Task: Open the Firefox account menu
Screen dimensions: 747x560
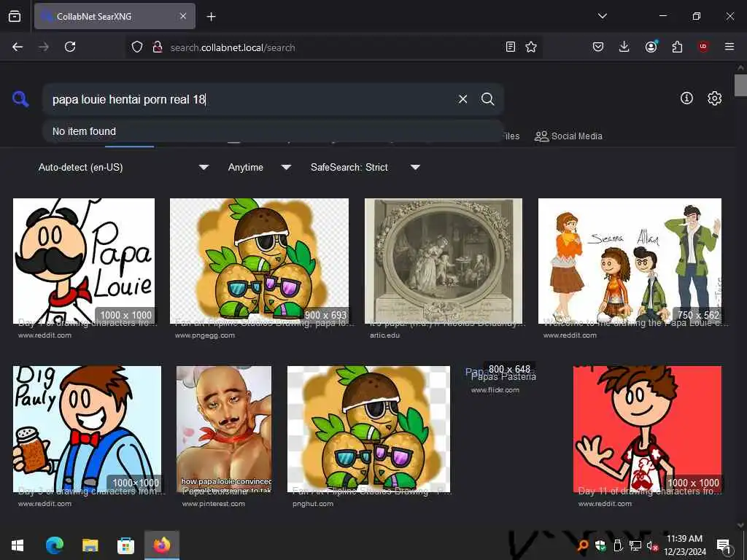Action: [x=651, y=47]
